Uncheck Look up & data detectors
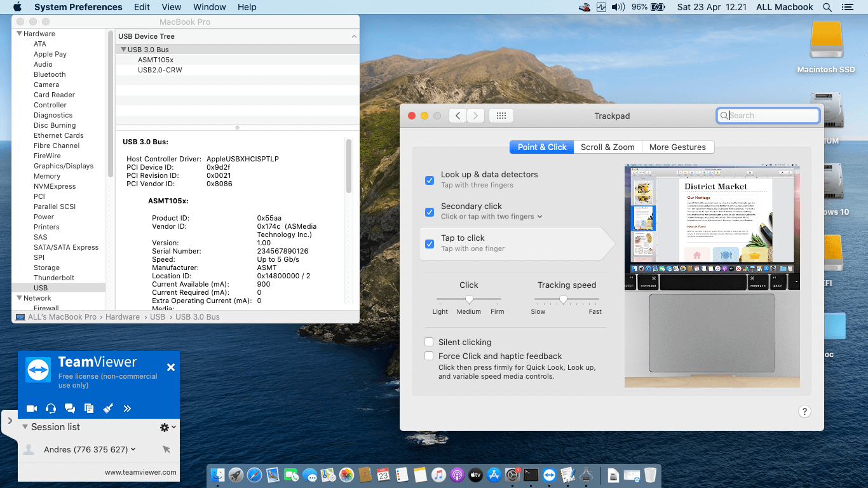 tap(430, 180)
